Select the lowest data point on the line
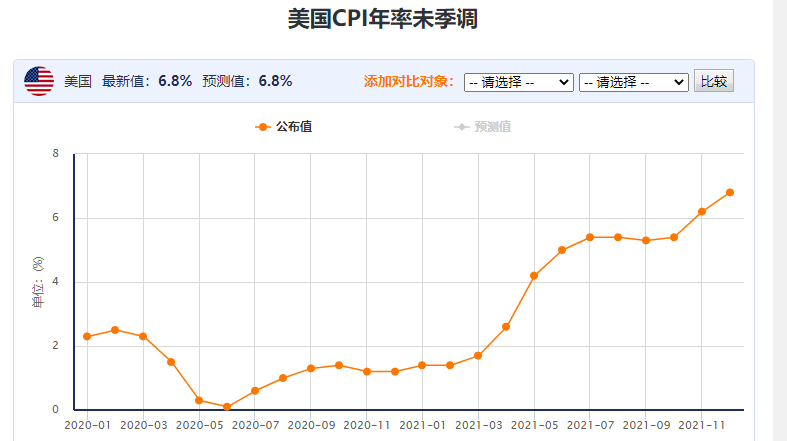The height and width of the screenshot is (441, 787). click(x=227, y=407)
